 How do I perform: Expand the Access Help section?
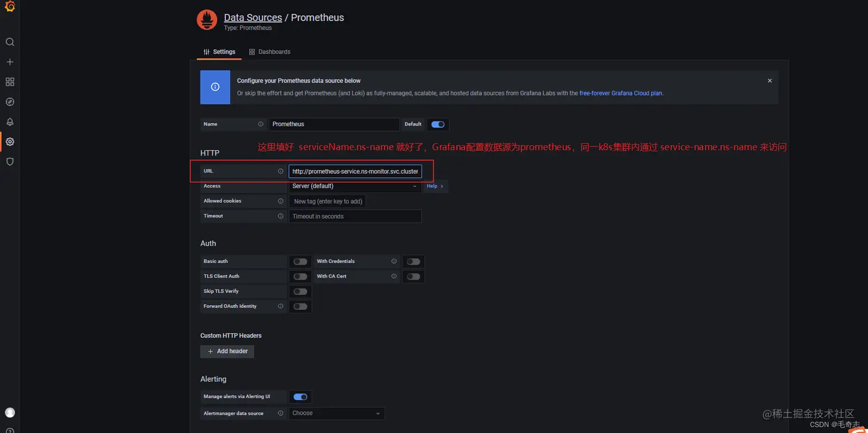click(x=435, y=186)
